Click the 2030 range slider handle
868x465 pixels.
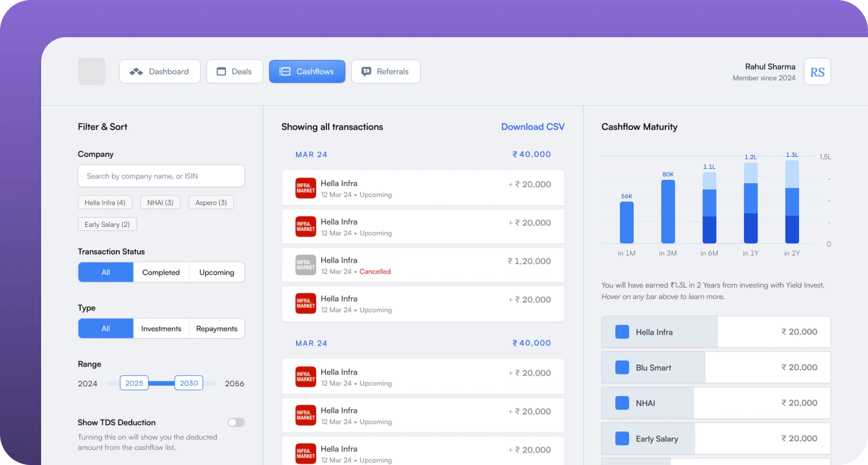189,383
